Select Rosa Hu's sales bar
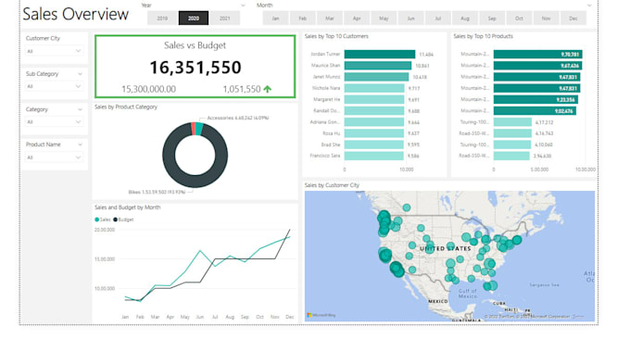Viewport: 630px width, 364px height. (x=374, y=133)
